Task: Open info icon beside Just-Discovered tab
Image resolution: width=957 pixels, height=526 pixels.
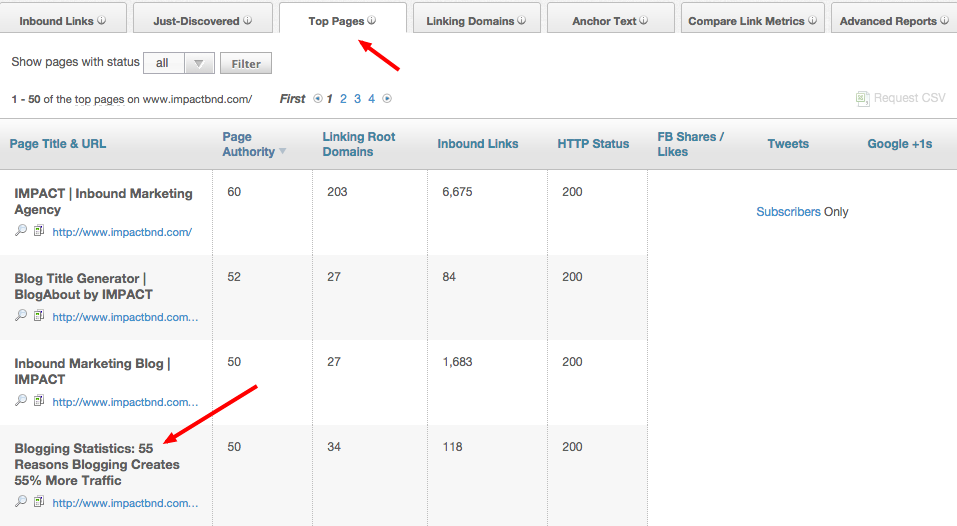Action: pyautogui.click(x=247, y=20)
